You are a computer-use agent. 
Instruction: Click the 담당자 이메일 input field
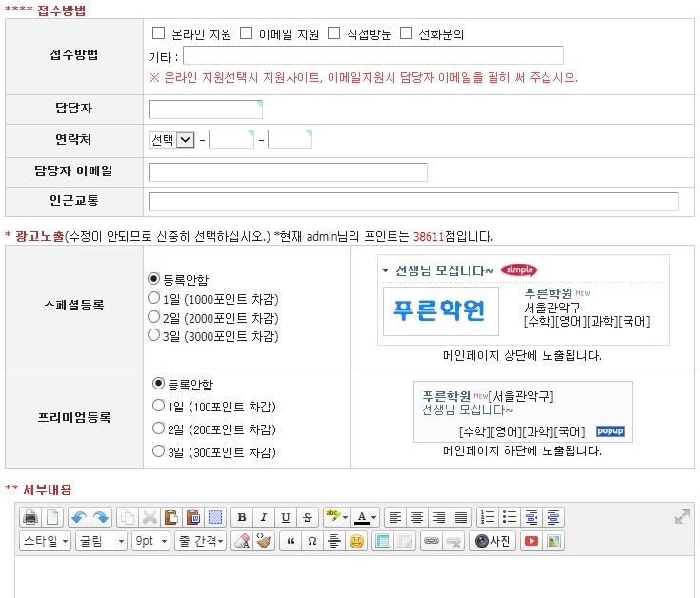point(288,172)
